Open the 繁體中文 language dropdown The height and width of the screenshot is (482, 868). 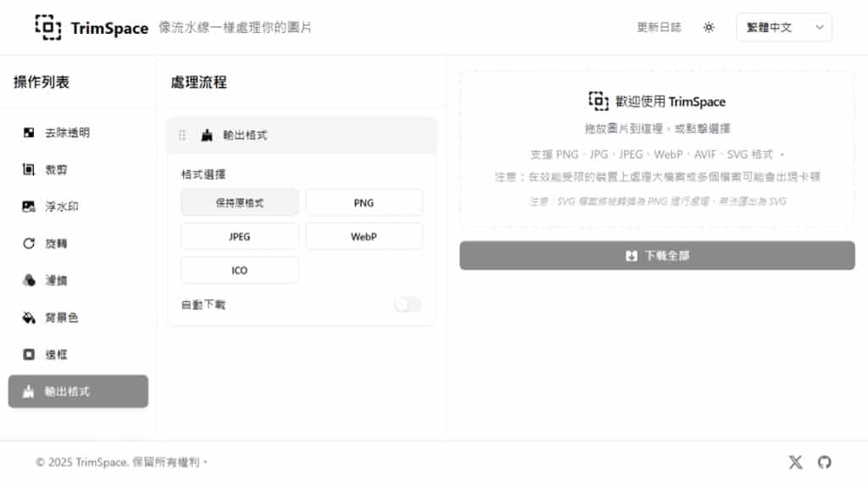(784, 27)
